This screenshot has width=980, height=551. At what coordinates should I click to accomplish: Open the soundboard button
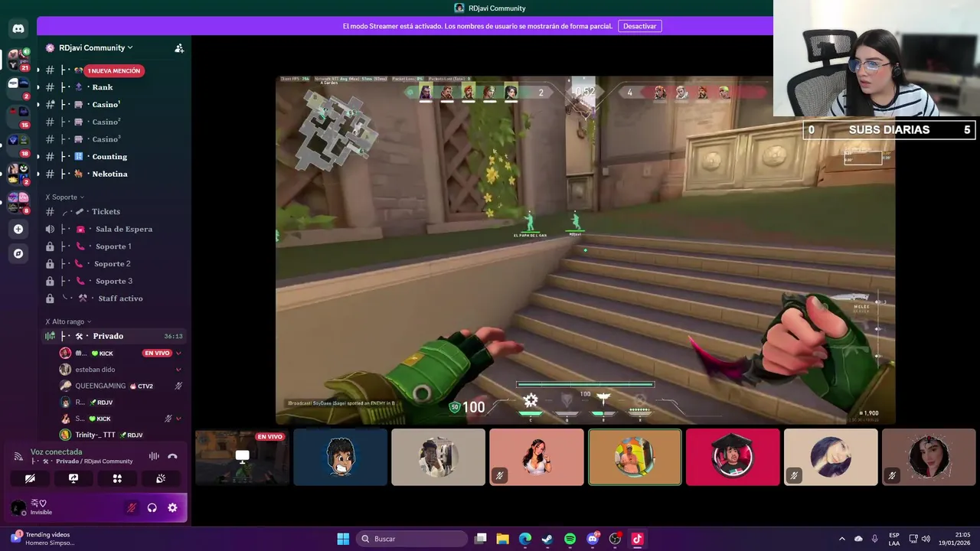(161, 478)
